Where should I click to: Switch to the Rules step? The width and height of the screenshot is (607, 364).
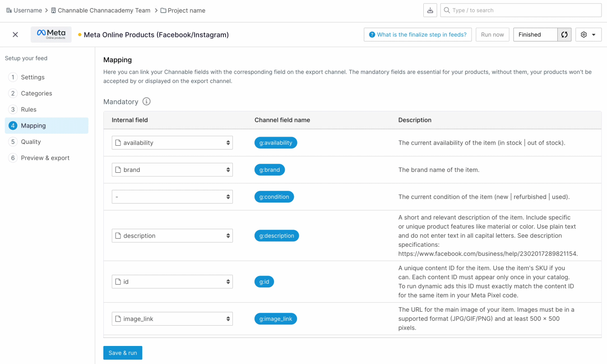click(x=28, y=110)
